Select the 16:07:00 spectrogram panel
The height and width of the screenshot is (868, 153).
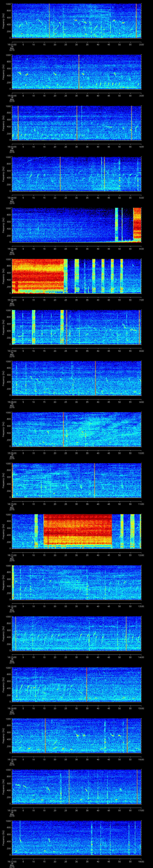76,327
